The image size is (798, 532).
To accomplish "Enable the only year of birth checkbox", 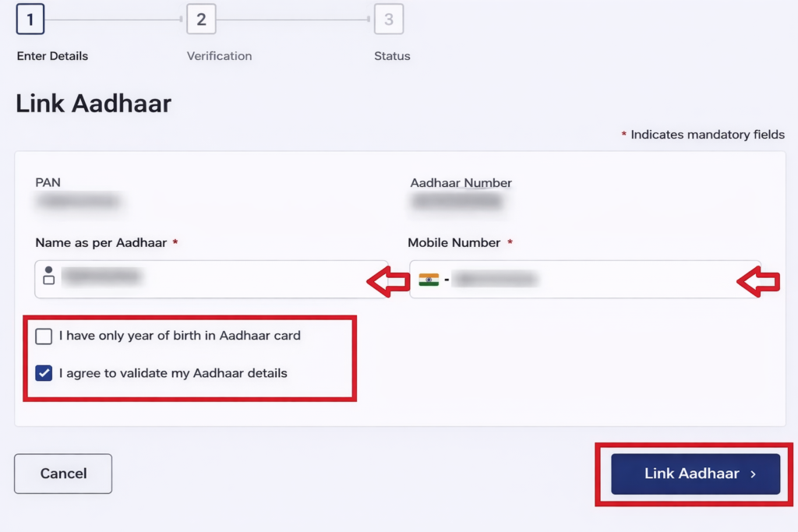I will coord(44,336).
